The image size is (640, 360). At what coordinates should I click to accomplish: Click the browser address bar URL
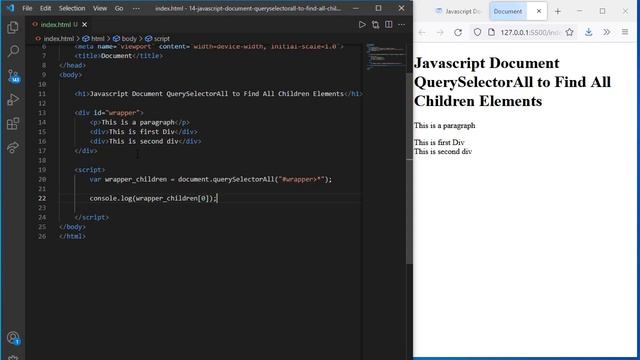point(530,32)
